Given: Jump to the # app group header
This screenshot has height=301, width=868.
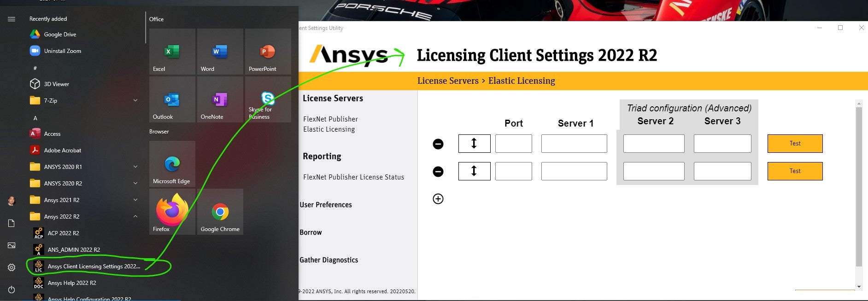Looking at the screenshot, I should click(35, 68).
